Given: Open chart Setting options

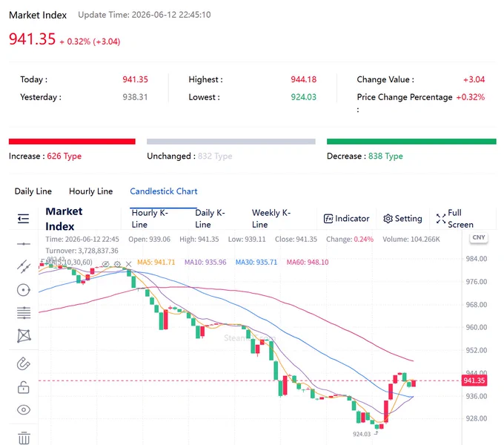Looking at the screenshot, I should click(402, 219).
